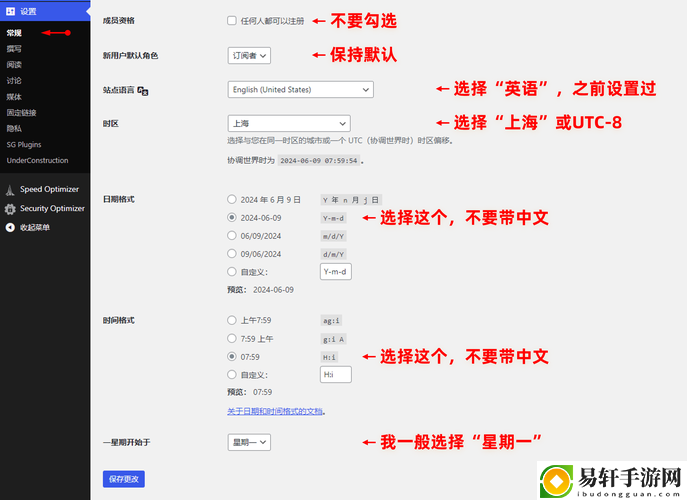Open the 常规 general settings submenu

coord(14,33)
